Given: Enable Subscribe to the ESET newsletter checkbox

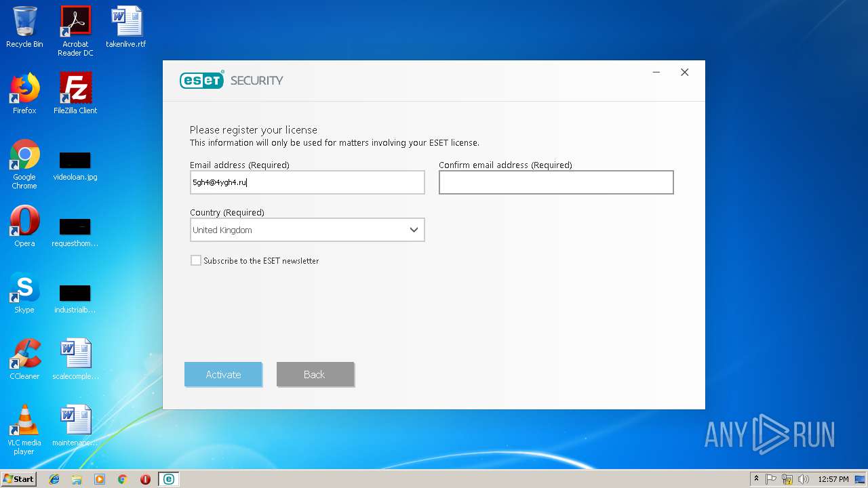Looking at the screenshot, I should pos(196,260).
